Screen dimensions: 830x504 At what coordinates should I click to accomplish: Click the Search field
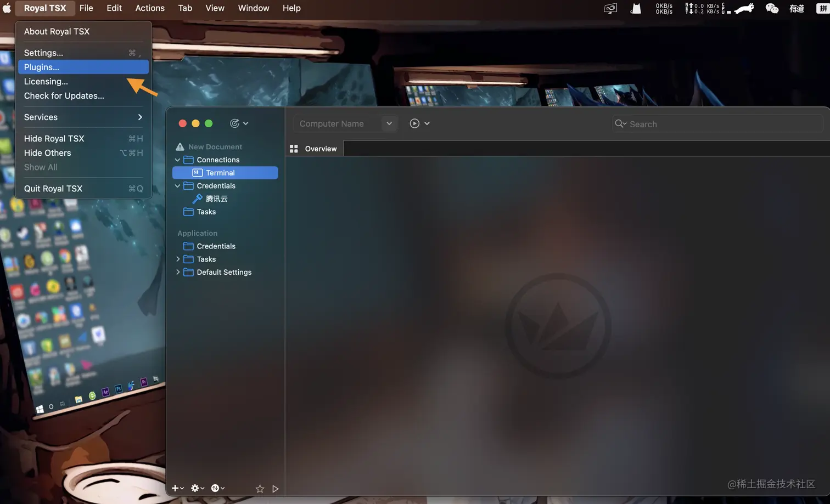click(x=718, y=124)
